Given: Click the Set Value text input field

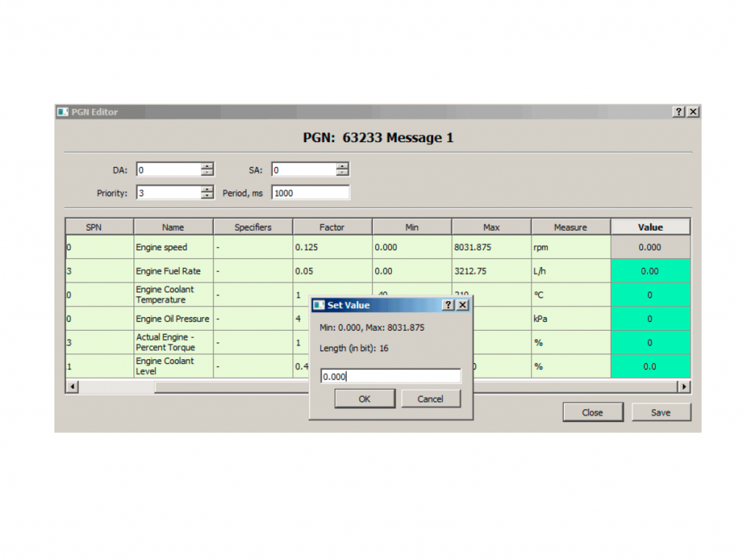Looking at the screenshot, I should coord(390,376).
